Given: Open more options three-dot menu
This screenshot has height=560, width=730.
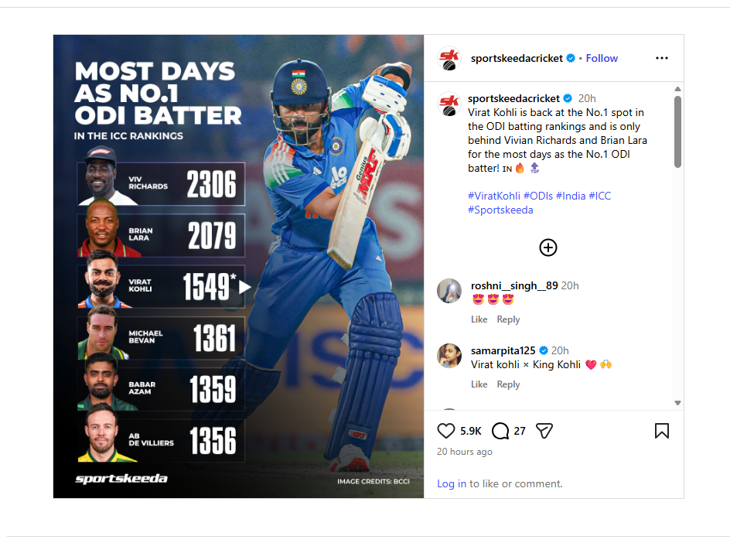Looking at the screenshot, I should (x=662, y=58).
